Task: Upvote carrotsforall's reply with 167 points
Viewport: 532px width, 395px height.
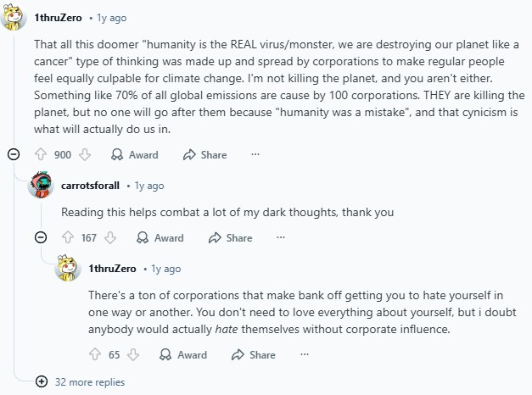Action: click(67, 238)
